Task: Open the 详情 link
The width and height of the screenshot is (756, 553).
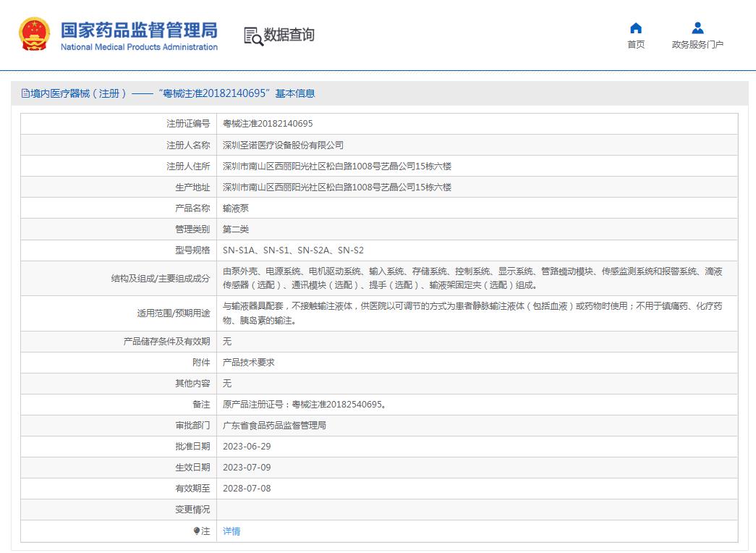Action: (232, 531)
